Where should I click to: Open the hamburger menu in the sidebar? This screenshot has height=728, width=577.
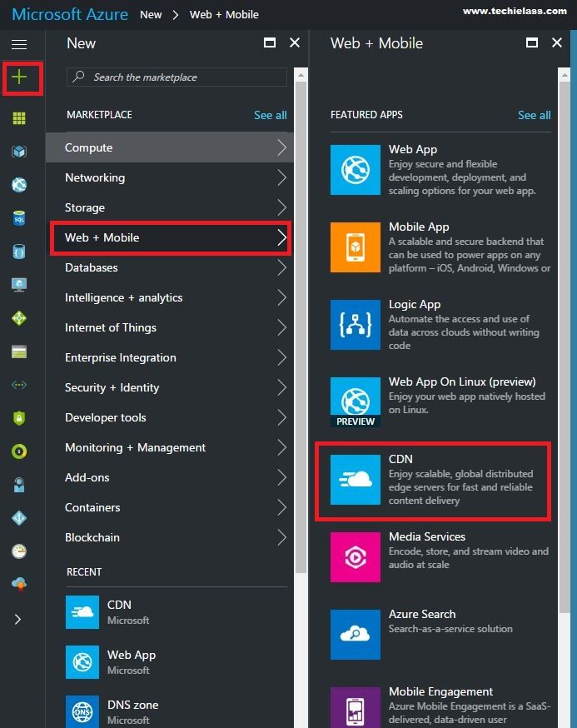pyautogui.click(x=19, y=44)
